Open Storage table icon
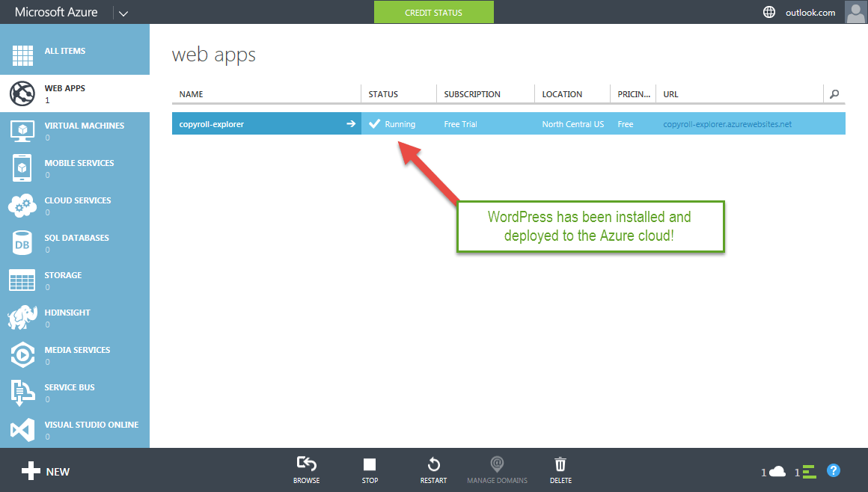This screenshot has height=492, width=868. (22, 280)
